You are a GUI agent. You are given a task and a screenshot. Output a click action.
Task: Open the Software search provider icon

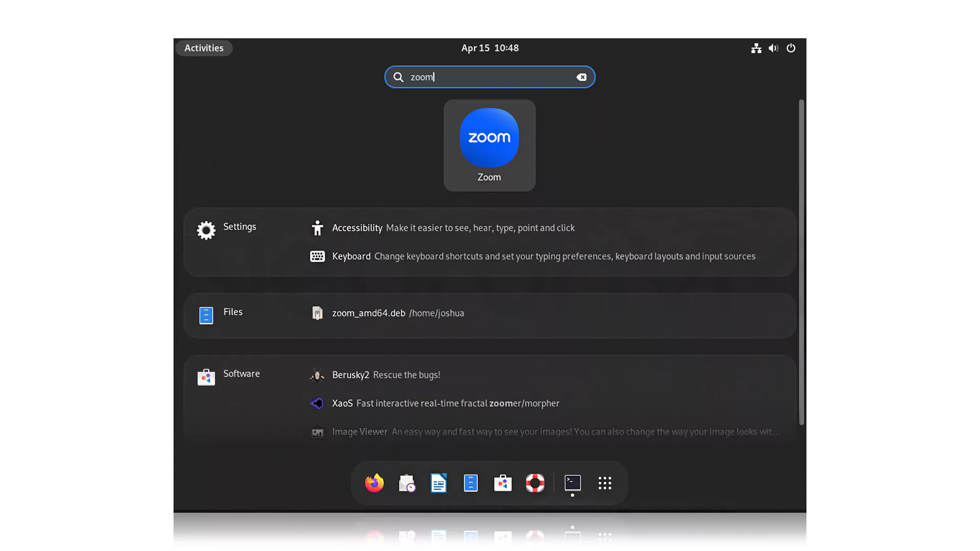(206, 377)
